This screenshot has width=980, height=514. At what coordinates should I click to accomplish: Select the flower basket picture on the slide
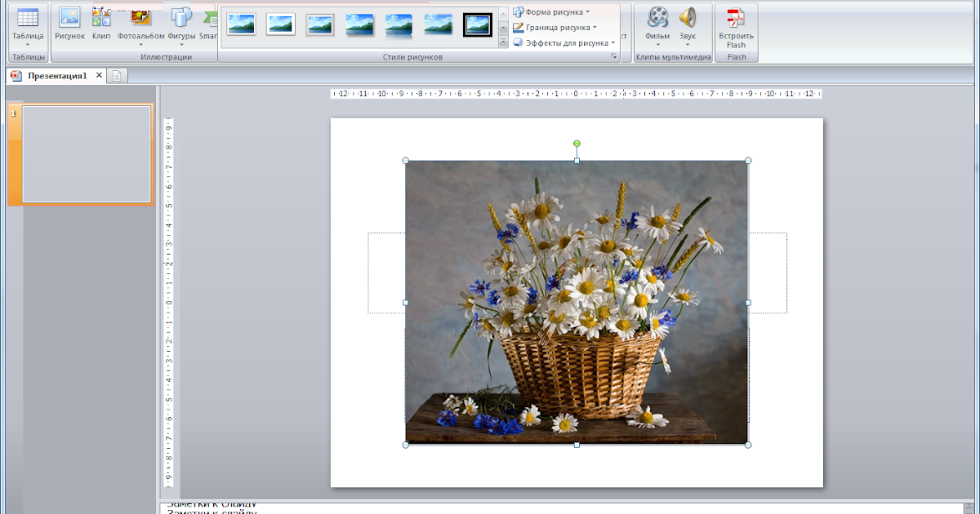tap(577, 303)
